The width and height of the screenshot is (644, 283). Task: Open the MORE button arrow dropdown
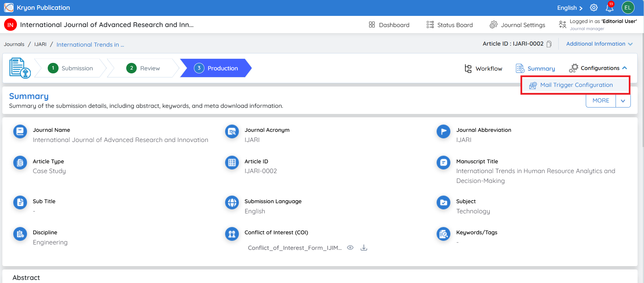(623, 101)
